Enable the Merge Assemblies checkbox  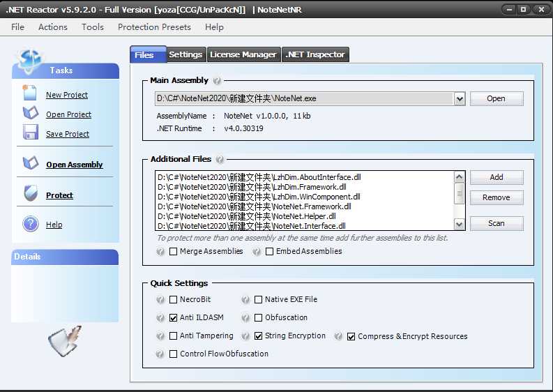(173, 251)
